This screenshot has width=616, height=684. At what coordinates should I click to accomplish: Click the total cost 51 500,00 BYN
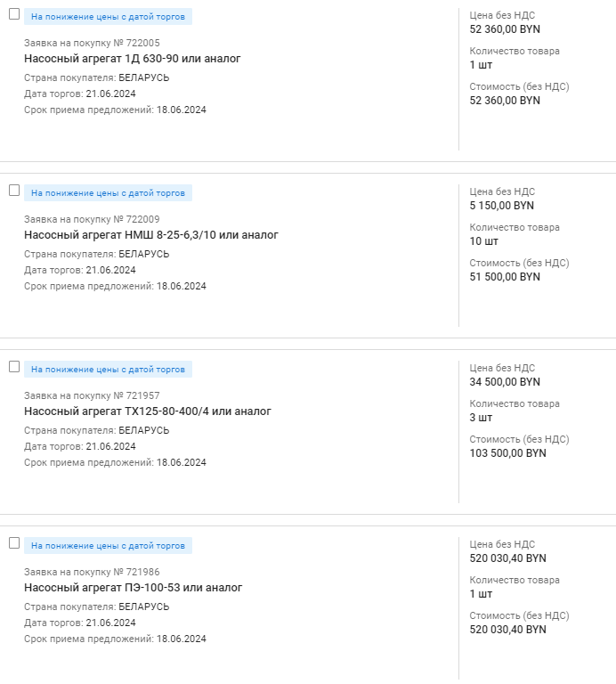(505, 277)
